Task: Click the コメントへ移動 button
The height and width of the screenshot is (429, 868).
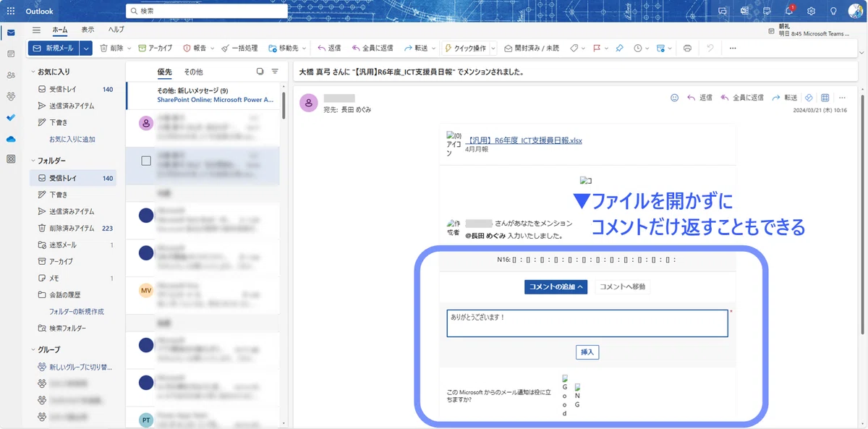Action: click(x=622, y=286)
